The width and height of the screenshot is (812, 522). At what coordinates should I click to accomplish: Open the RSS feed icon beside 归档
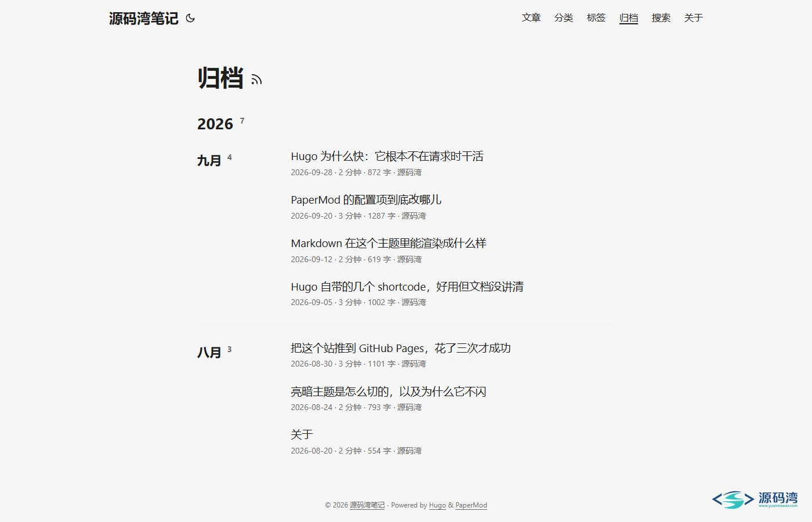(256, 79)
